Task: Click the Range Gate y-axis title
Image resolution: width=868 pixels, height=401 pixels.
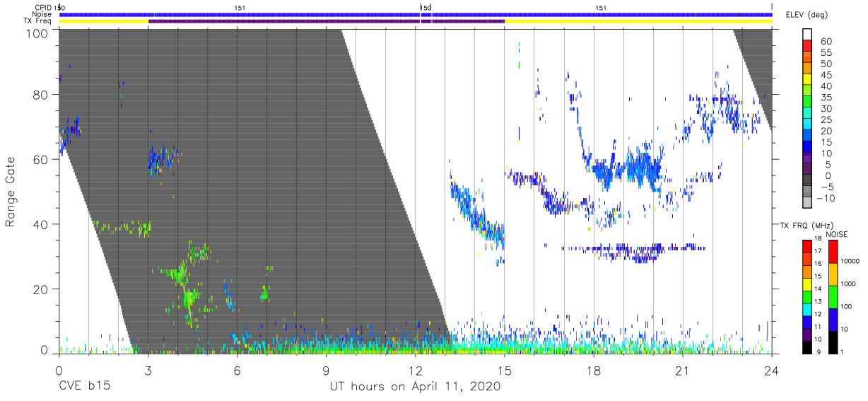Action: (11, 192)
